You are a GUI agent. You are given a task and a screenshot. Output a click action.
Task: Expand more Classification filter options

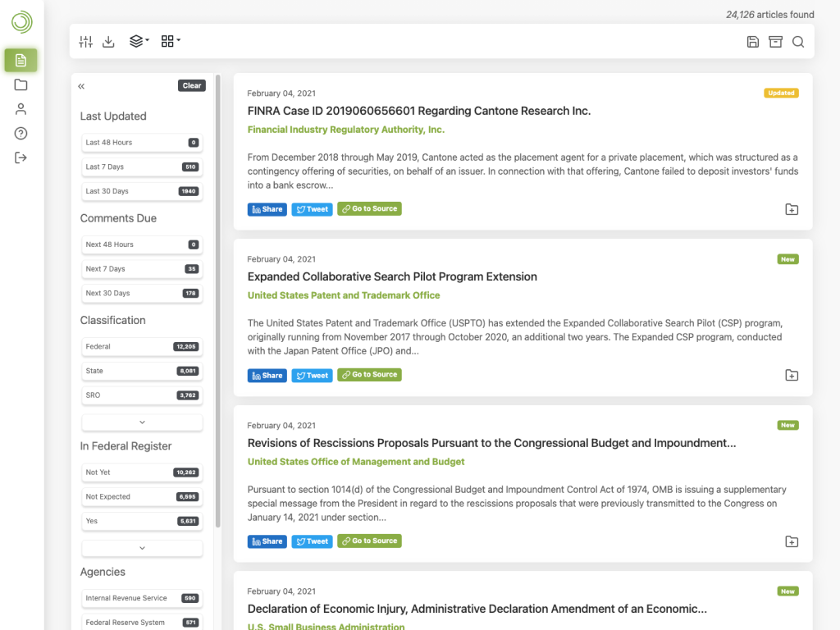[x=141, y=421]
